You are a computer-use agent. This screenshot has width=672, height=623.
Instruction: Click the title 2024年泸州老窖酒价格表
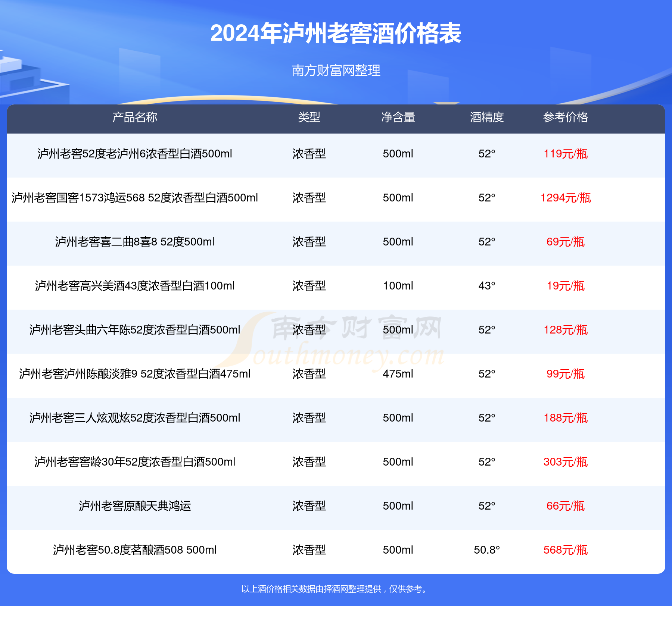[x=336, y=34]
